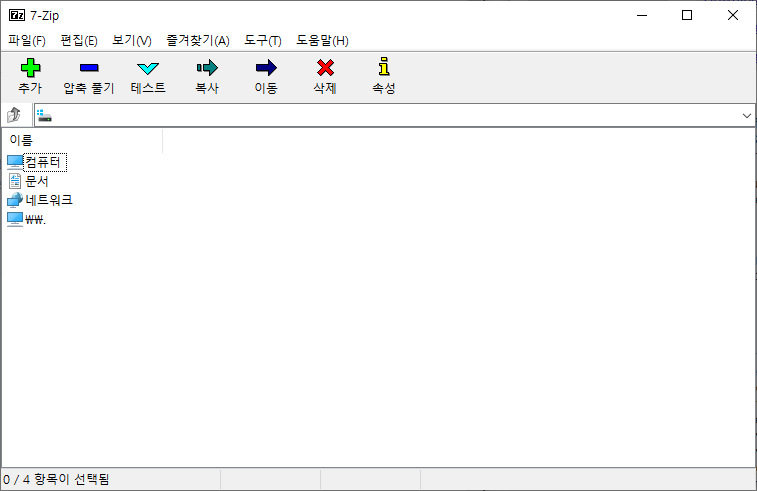Open the 즐겨찾기(A) favorites menu
Image resolution: width=757 pixels, height=491 pixels.
[198, 41]
